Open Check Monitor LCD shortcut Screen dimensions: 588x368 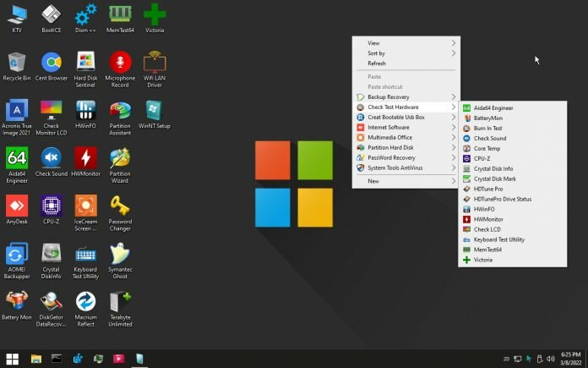pyautogui.click(x=52, y=118)
